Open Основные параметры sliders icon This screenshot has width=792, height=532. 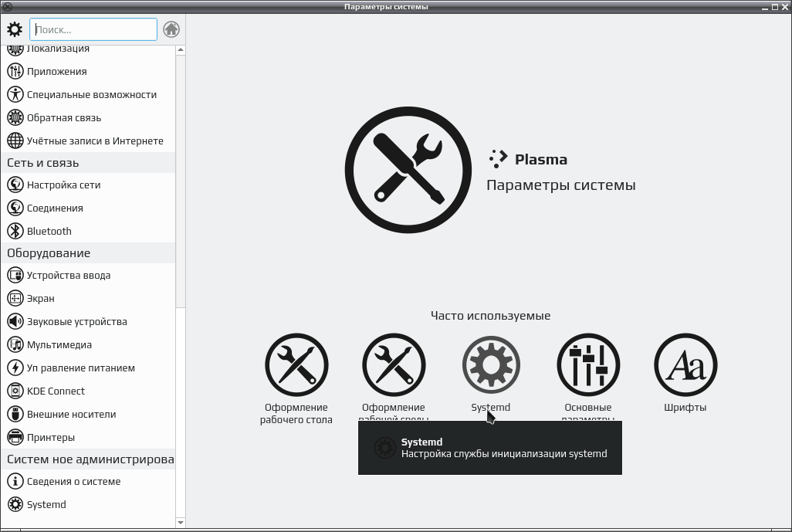[588, 364]
